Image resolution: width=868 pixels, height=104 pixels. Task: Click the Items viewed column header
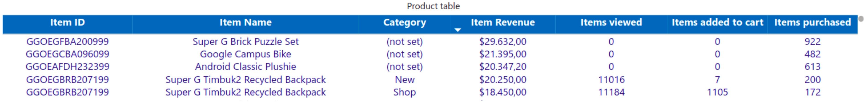pyautogui.click(x=611, y=22)
